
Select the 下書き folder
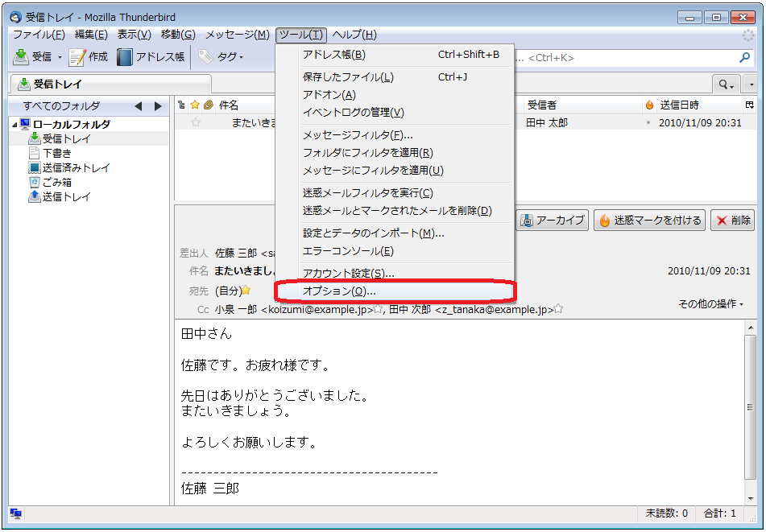point(56,154)
